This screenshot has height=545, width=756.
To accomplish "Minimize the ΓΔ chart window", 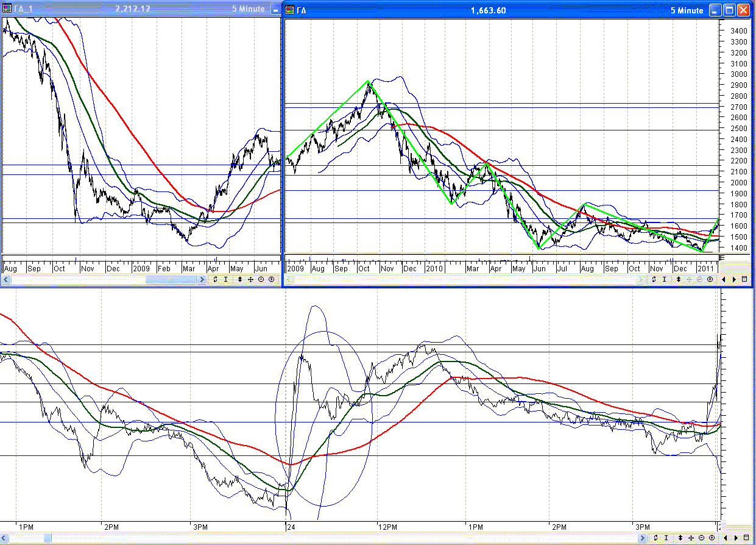I will 715,10.
